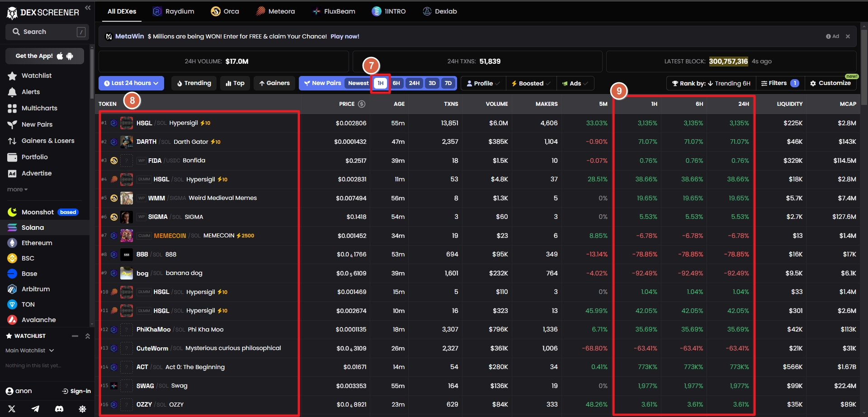Open DARTH Darth Gator token row
This screenshot has width=868, height=417.
pos(478,142)
